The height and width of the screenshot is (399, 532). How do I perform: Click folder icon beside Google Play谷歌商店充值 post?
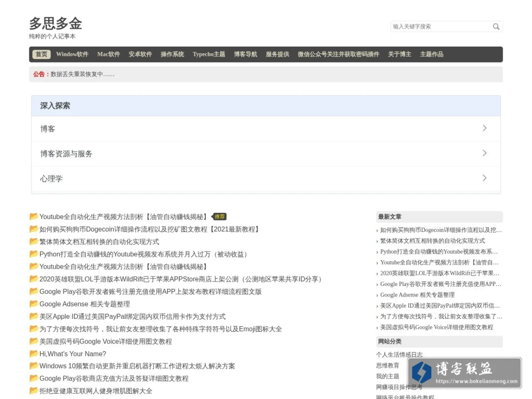click(x=34, y=378)
